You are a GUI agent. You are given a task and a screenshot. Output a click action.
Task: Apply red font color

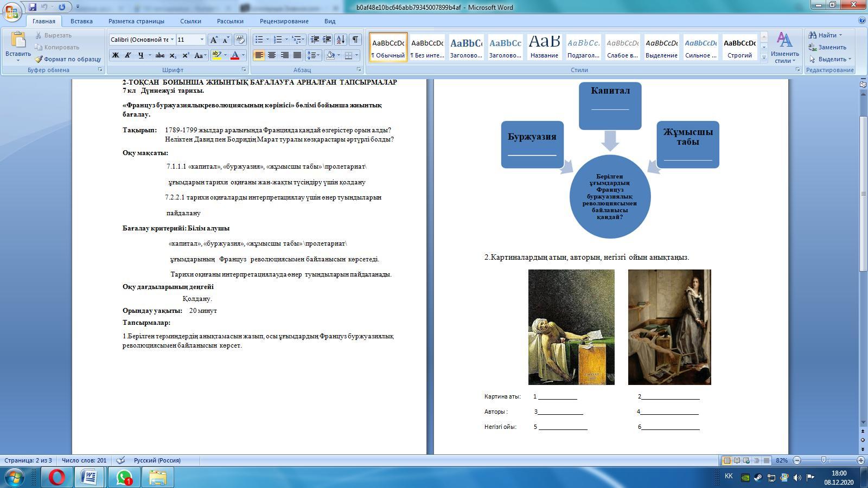click(x=235, y=55)
